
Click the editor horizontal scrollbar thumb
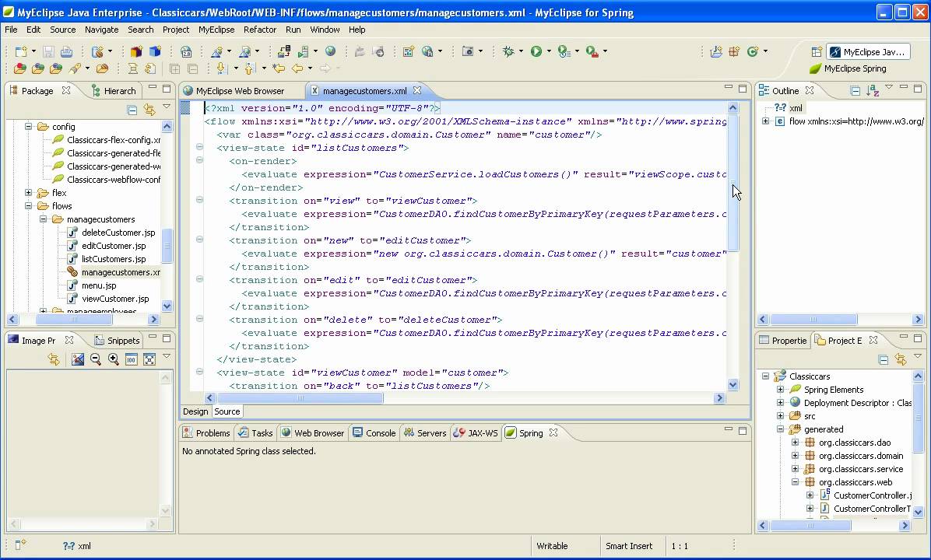(300, 398)
